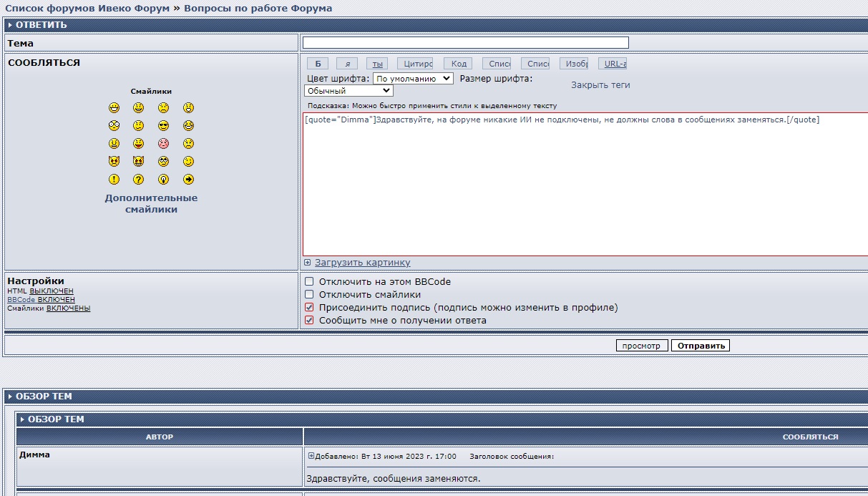Open the font color dropdown 'По умолчанию'
This screenshot has height=496, width=868.
[x=413, y=79]
